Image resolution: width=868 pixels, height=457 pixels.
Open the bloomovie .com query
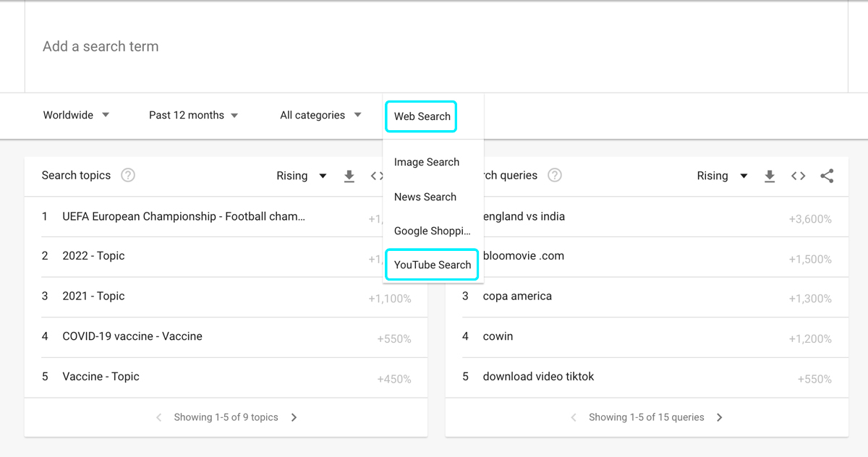(x=523, y=256)
